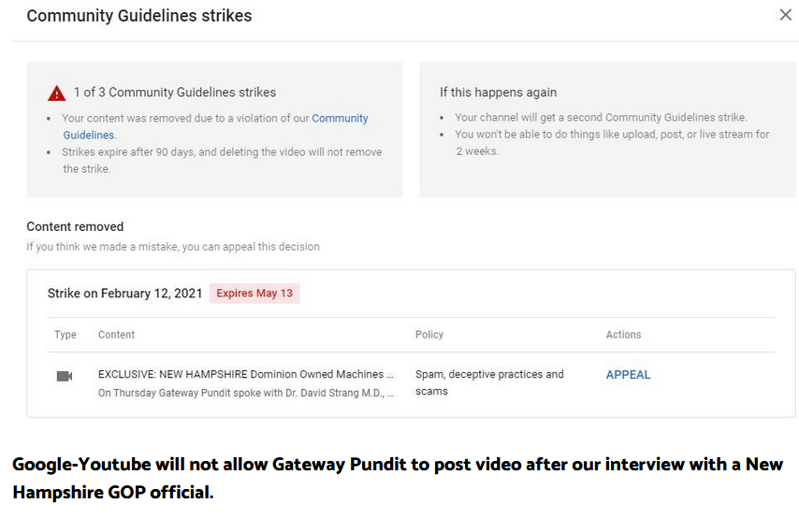Click the video title 'EXCLUSIVE: NEW HAMPSHIRE Dominion Owned Machines'
Viewport: 799px width, 532px height.
click(246, 374)
